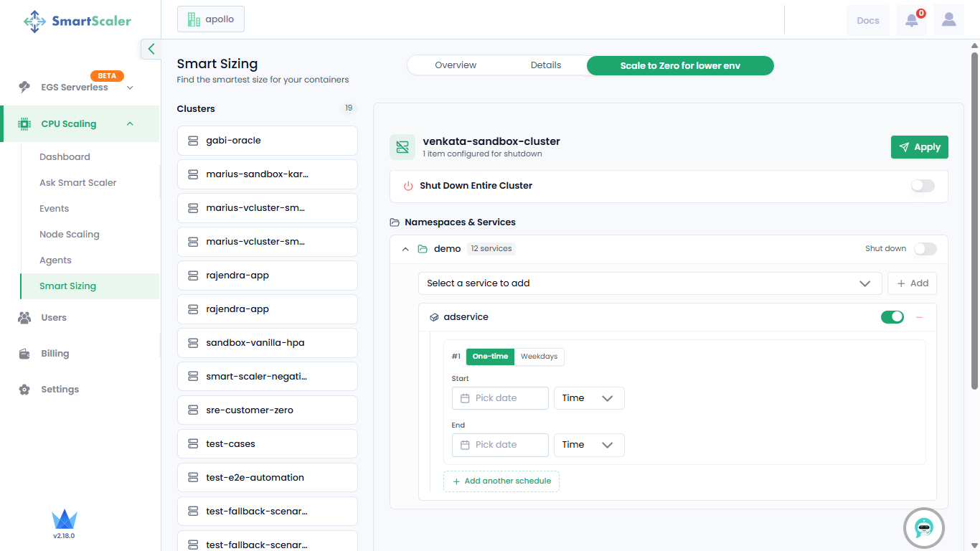Image resolution: width=980 pixels, height=551 pixels.
Task: Click the Settings gear icon in sidebar
Action: 24,390
